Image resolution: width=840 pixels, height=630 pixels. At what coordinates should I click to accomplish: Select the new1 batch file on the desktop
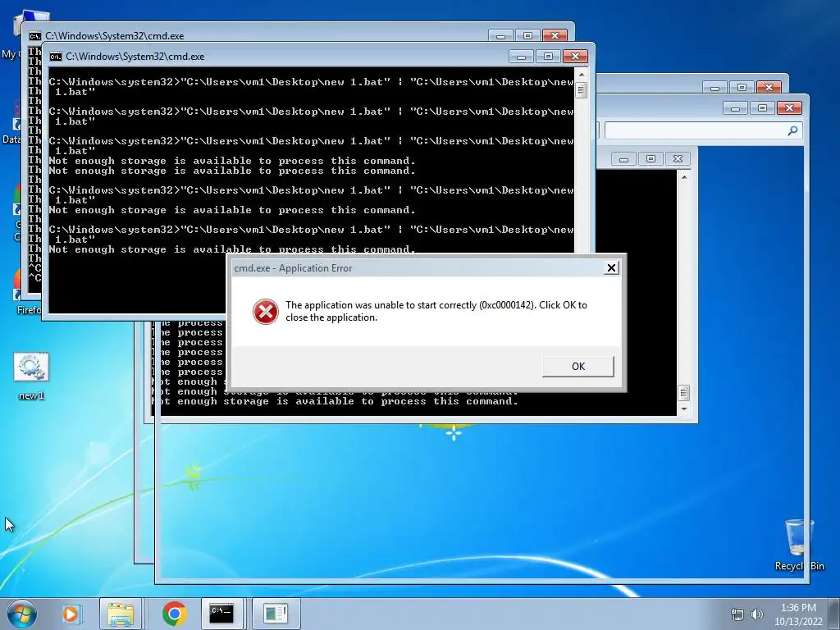(x=31, y=377)
